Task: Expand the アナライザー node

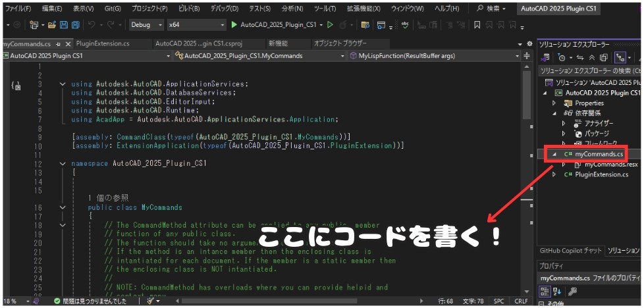Action: pyautogui.click(x=564, y=124)
